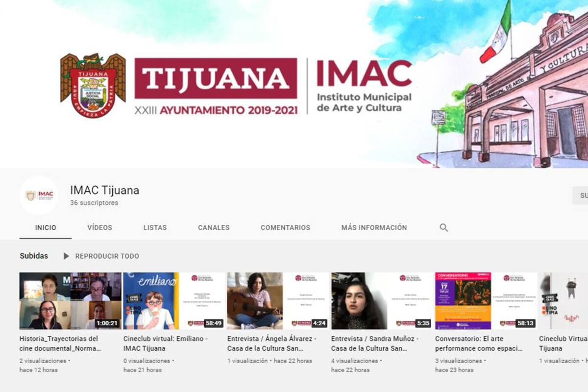Open the MÁS INFORMACIÓN section
The width and height of the screenshot is (588, 392).
374,227
